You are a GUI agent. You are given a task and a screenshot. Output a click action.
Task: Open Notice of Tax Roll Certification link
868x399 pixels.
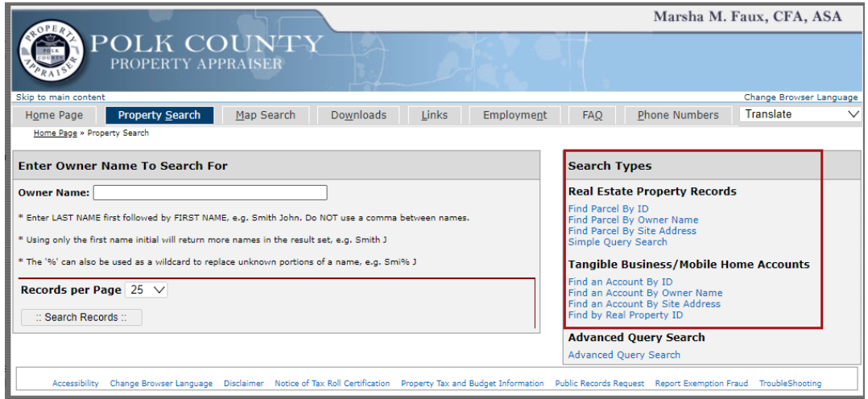tap(332, 383)
